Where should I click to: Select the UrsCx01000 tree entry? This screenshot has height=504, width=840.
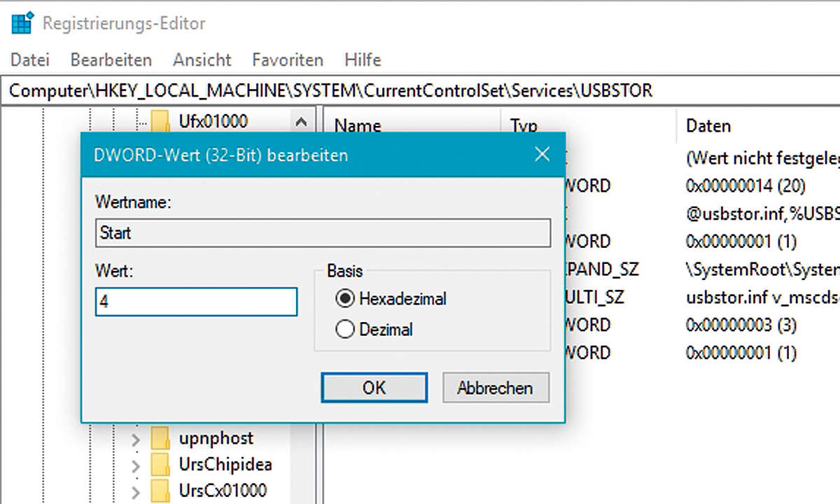point(223,489)
